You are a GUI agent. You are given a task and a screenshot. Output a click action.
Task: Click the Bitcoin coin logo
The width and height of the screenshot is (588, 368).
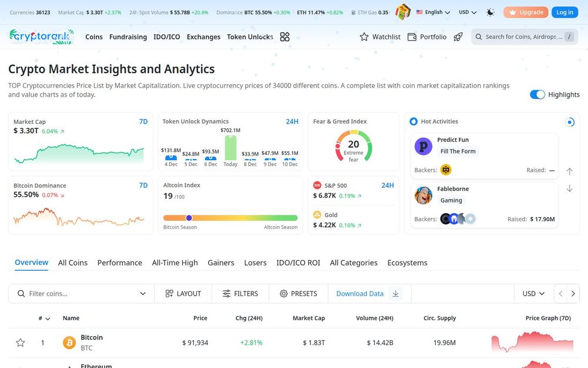point(69,343)
